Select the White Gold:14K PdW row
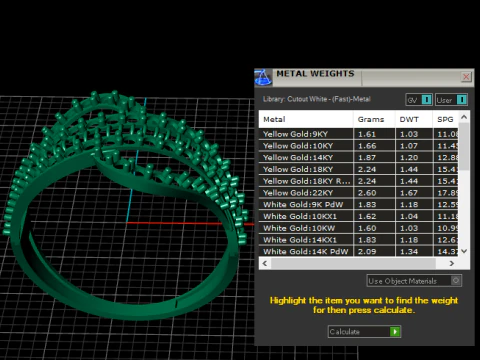 [x=358, y=251]
